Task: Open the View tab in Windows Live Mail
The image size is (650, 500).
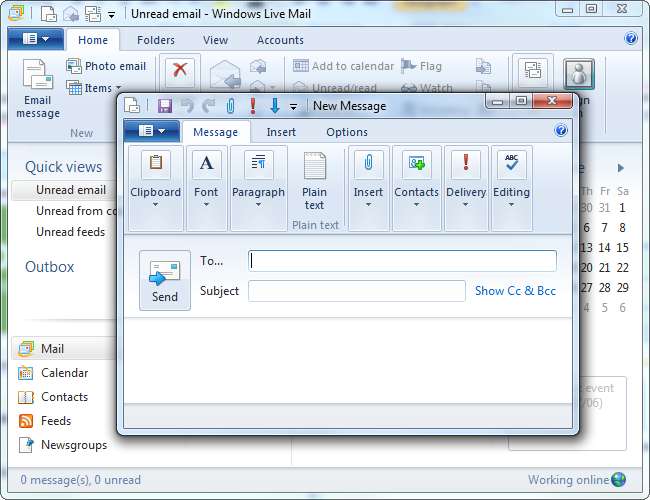Action: 216,40
